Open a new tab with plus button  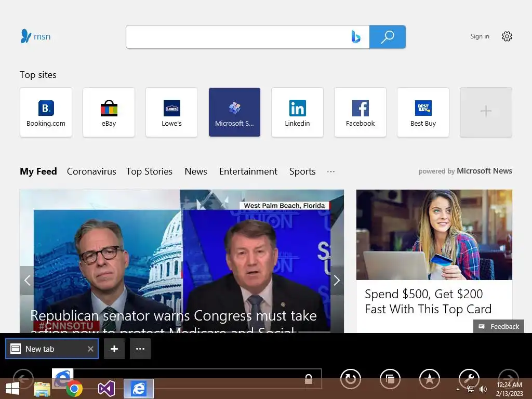tap(114, 349)
